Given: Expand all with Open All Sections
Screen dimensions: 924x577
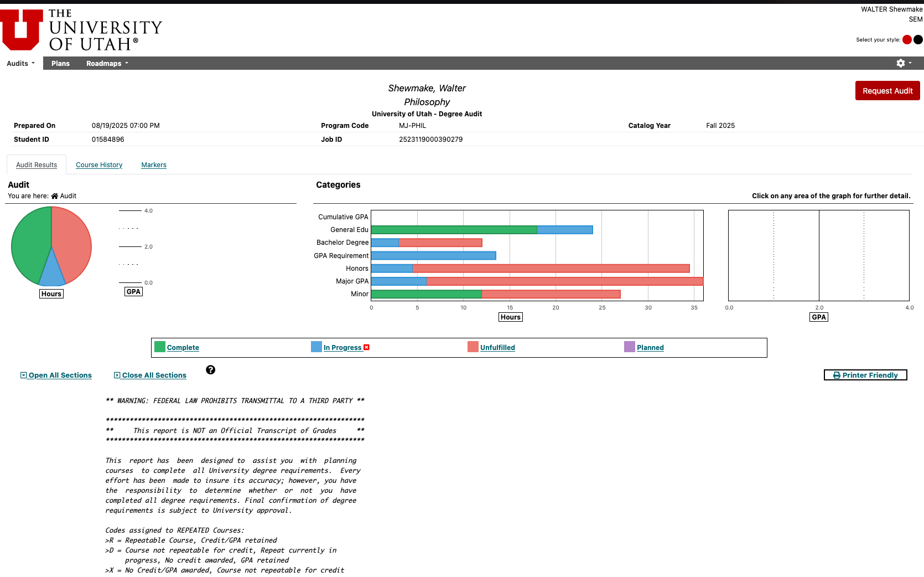Looking at the screenshot, I should (56, 375).
